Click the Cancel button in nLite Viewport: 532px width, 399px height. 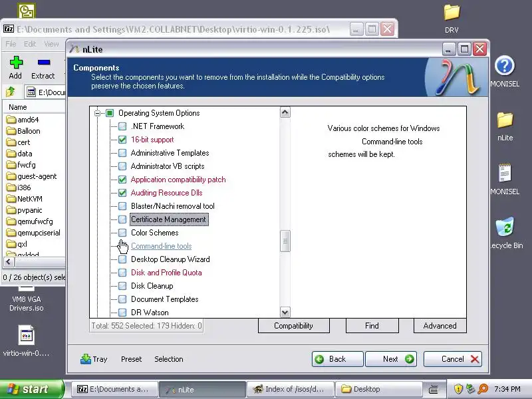[453, 359]
